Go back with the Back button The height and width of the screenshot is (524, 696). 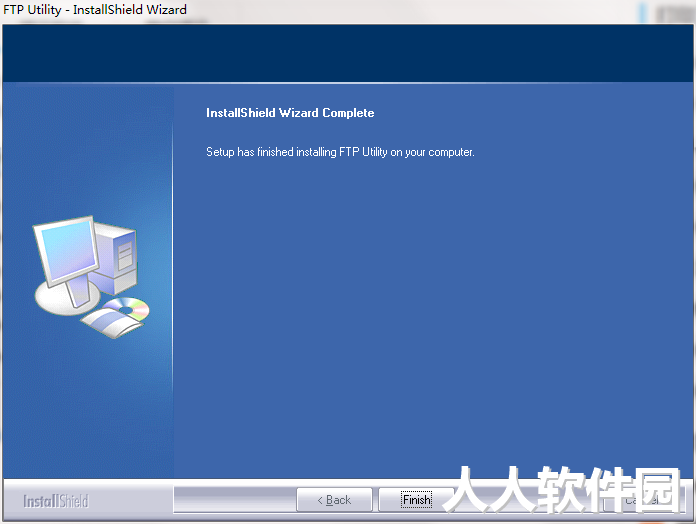[x=334, y=500]
